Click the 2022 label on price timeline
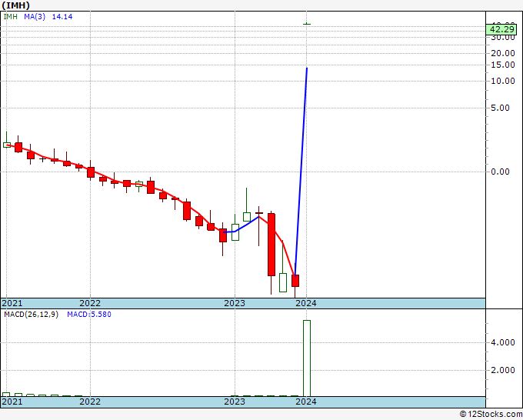 pyautogui.click(x=90, y=303)
